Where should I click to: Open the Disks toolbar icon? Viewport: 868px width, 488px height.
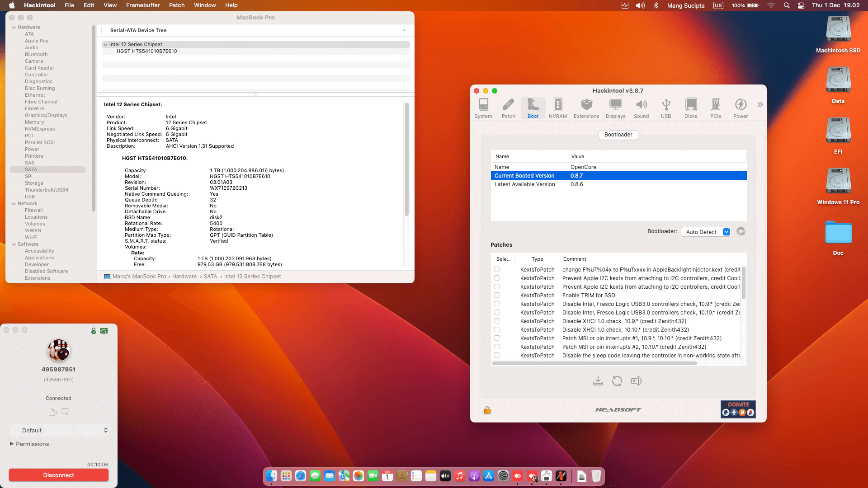click(691, 108)
